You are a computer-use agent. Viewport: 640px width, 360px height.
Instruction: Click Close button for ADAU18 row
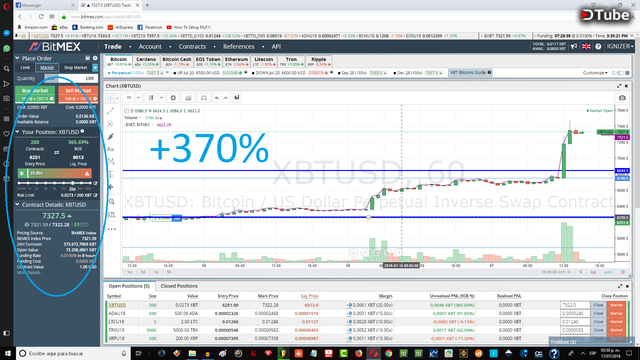click(598, 313)
